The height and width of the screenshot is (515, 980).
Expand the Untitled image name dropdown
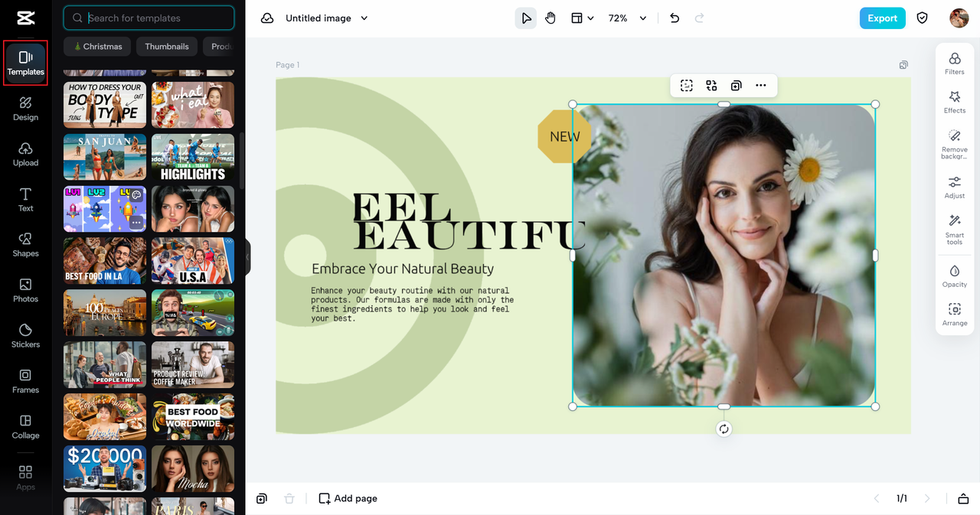tap(364, 18)
